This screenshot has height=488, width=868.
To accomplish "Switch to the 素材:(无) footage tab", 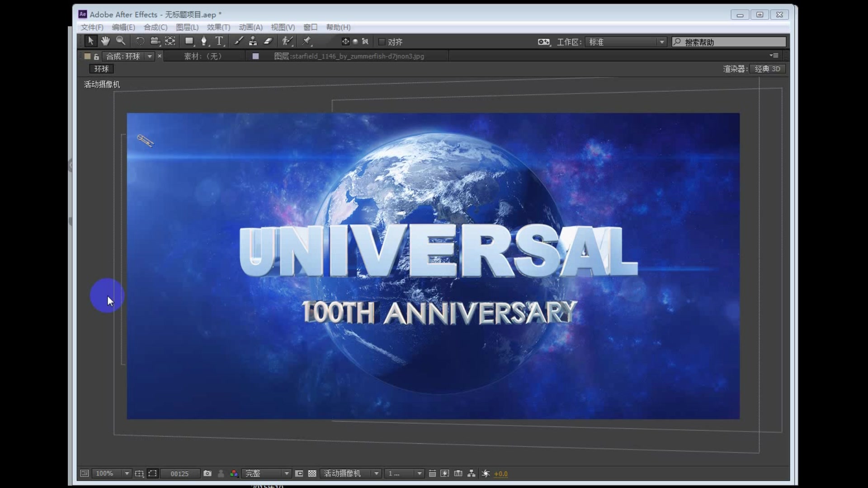I will point(203,56).
